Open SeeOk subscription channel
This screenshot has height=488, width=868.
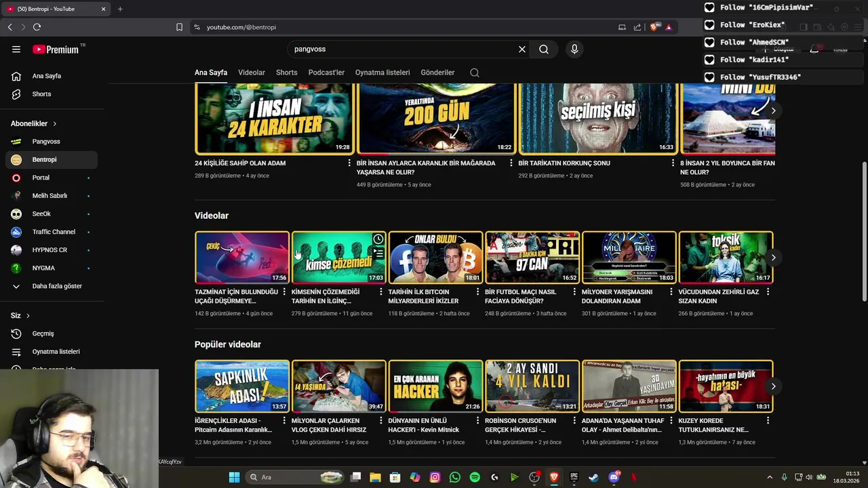point(52,213)
